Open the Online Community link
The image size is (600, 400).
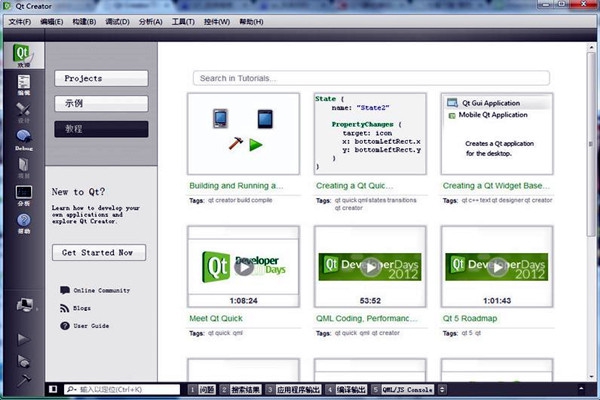pos(101,291)
